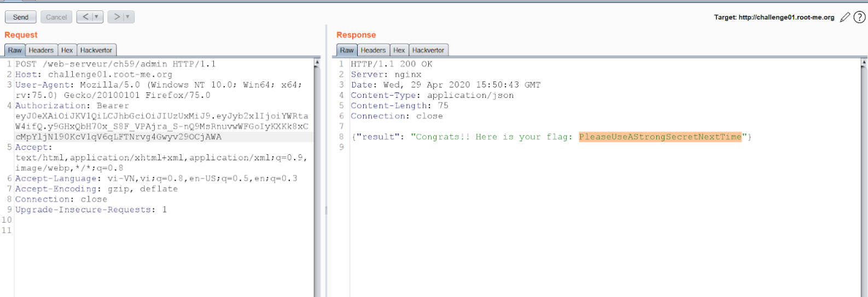Click the 'Authorization: Bearer' header line
This screenshot has width=868, height=297.
[72, 106]
